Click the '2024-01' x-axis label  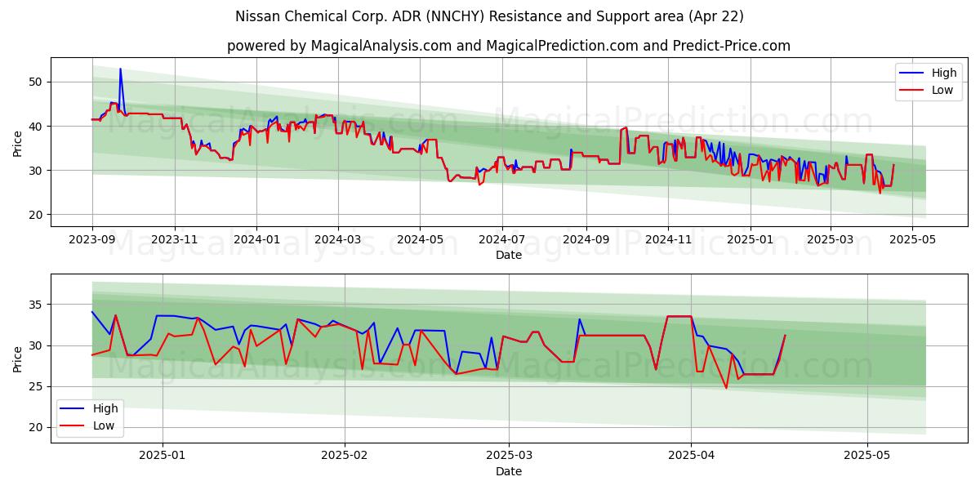[x=256, y=240]
